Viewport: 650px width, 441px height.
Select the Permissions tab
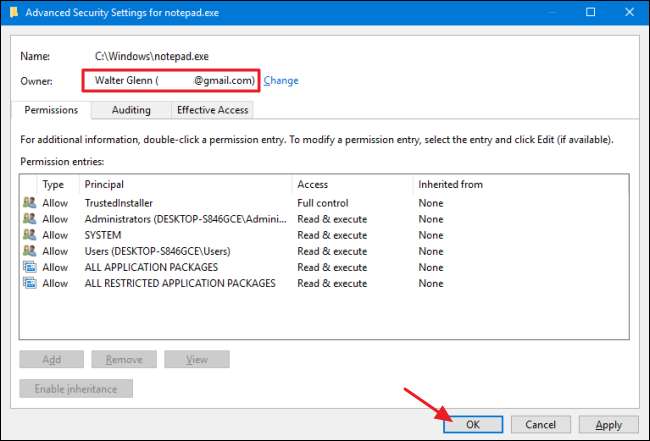click(x=52, y=110)
